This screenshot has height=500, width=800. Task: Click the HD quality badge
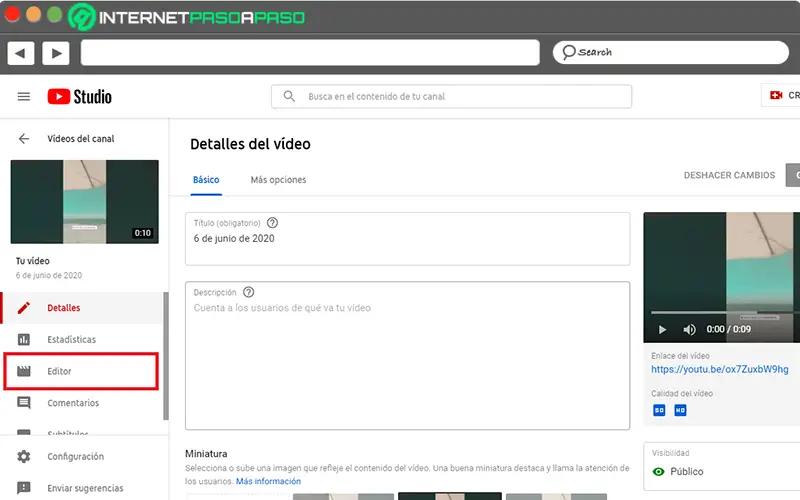coord(680,410)
